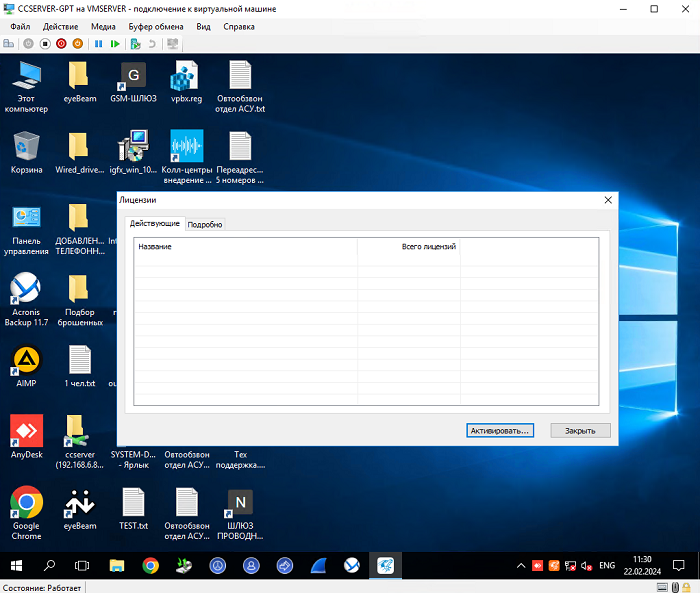Image resolution: width=700 pixels, height=593 pixels.
Task: Open Google Chrome desktop shortcut
Action: (x=26, y=503)
